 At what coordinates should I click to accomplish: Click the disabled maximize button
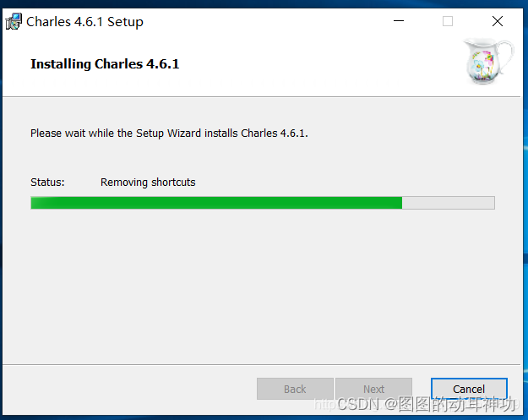[x=448, y=21]
